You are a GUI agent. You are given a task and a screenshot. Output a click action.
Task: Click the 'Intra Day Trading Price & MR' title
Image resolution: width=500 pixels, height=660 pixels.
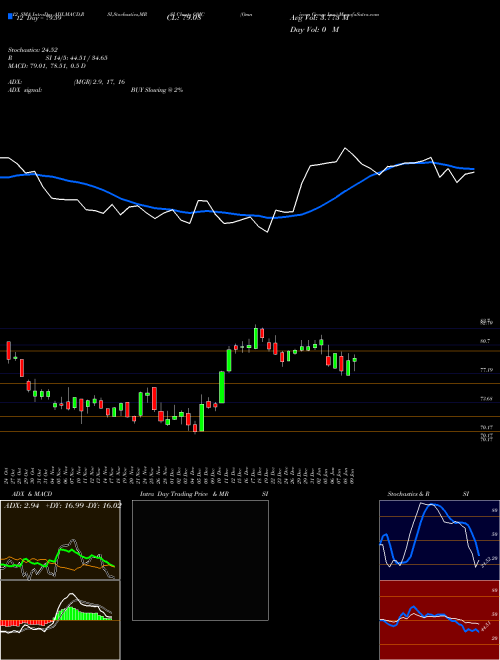(x=184, y=494)
